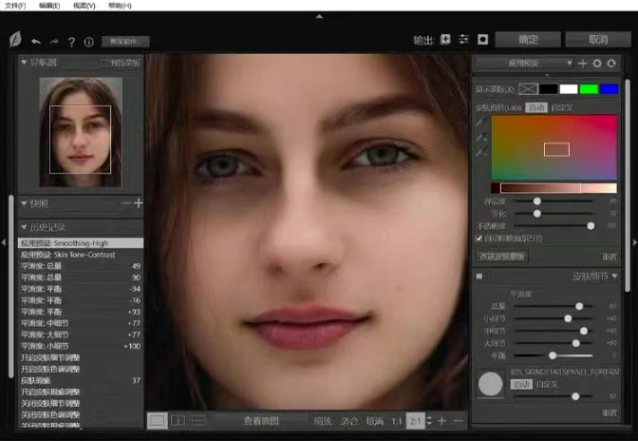Open the preset dropdown at panel top
Image resolution: width=638 pixels, height=441 pixels.
pos(523,62)
